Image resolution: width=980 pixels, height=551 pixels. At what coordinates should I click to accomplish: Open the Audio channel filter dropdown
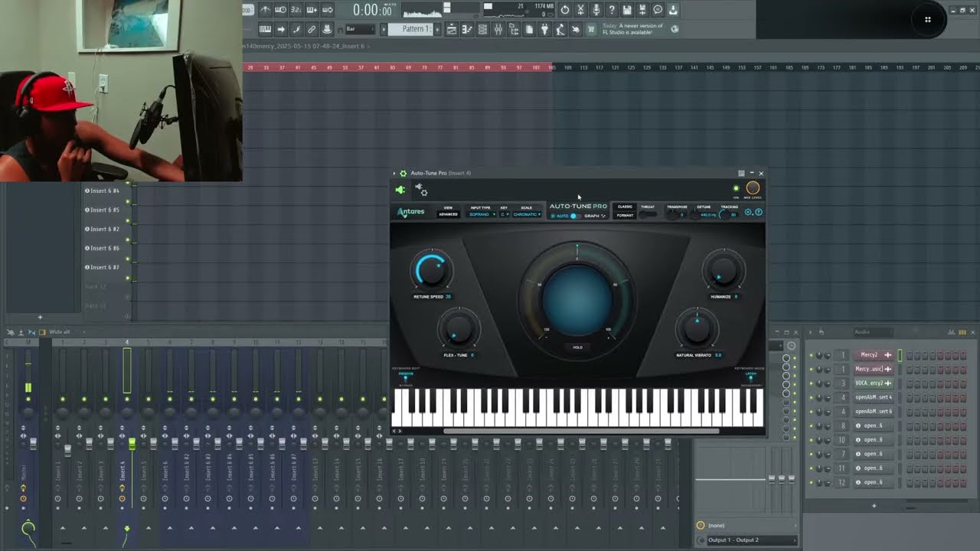click(x=873, y=332)
